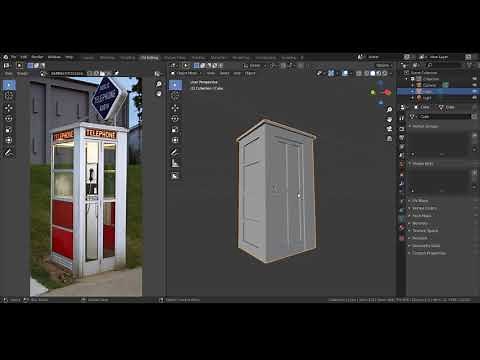
Task: Open the Options dropdown in 3D viewport header
Action: coord(384,66)
